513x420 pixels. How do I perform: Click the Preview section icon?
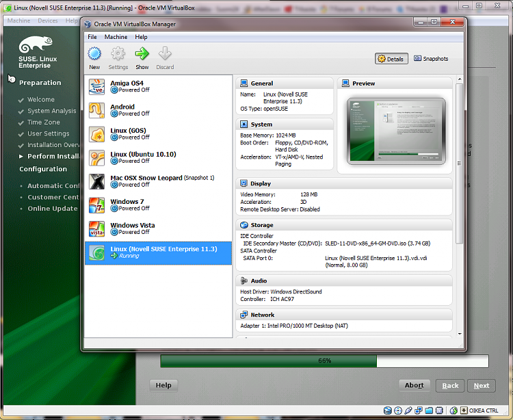click(x=345, y=83)
